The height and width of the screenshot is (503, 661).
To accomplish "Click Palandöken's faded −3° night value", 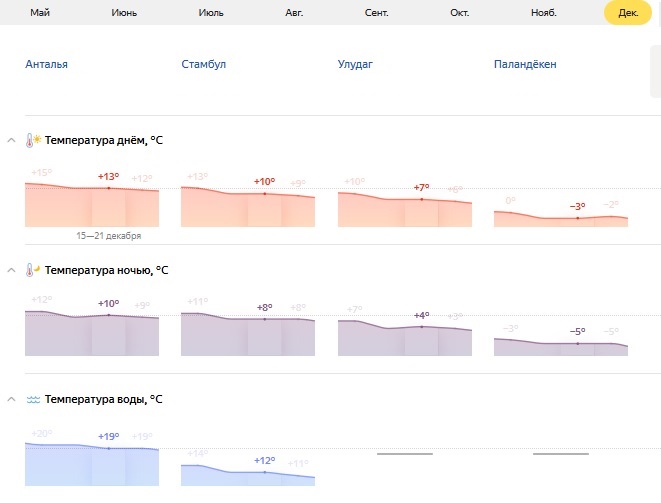I will coord(511,328).
